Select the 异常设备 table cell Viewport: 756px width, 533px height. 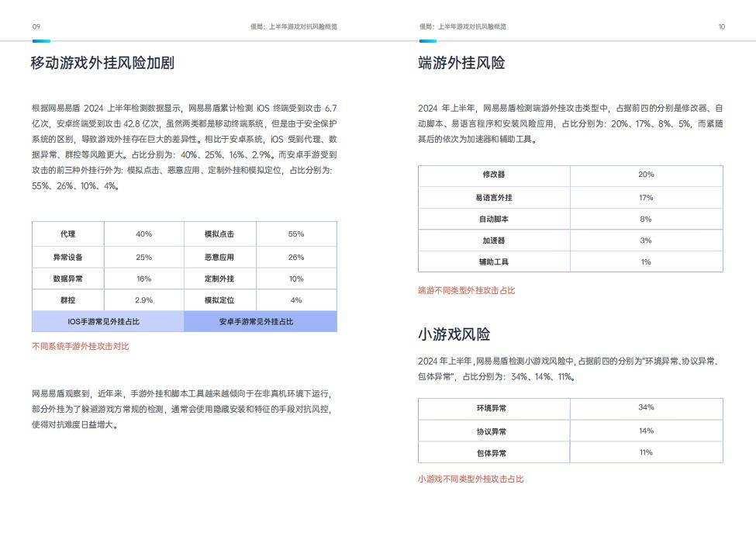click(x=68, y=257)
